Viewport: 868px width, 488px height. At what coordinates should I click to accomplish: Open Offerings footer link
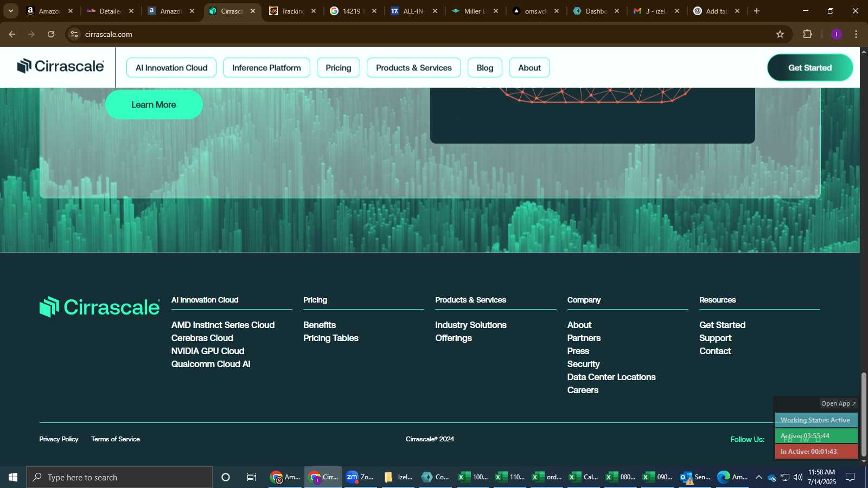454,338
